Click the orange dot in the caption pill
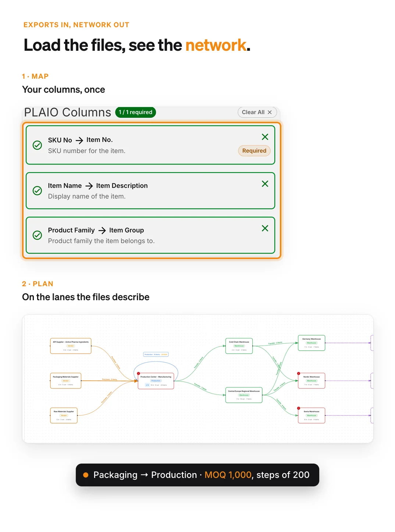Image resolution: width=395 pixels, height=532 pixels. click(x=86, y=475)
